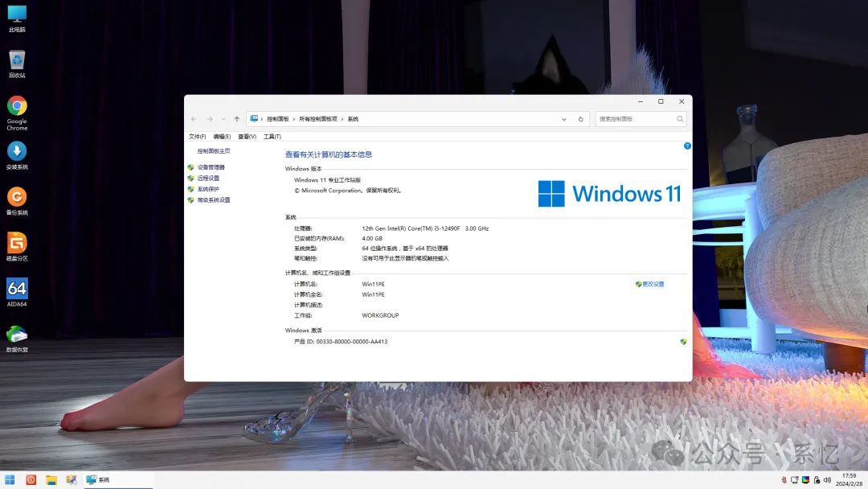This screenshot has height=489, width=868.
Task: Open the 磁盘分区 disk partition icon
Action: 17,247
